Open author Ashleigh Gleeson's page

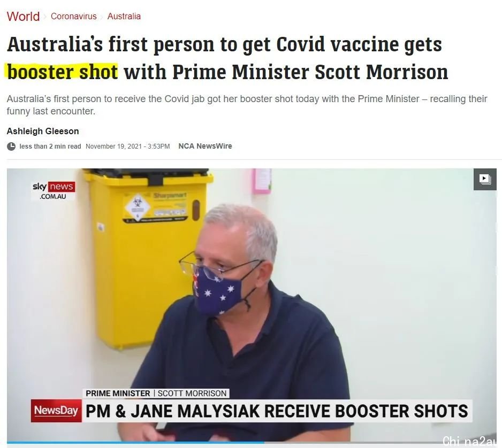[43, 131]
